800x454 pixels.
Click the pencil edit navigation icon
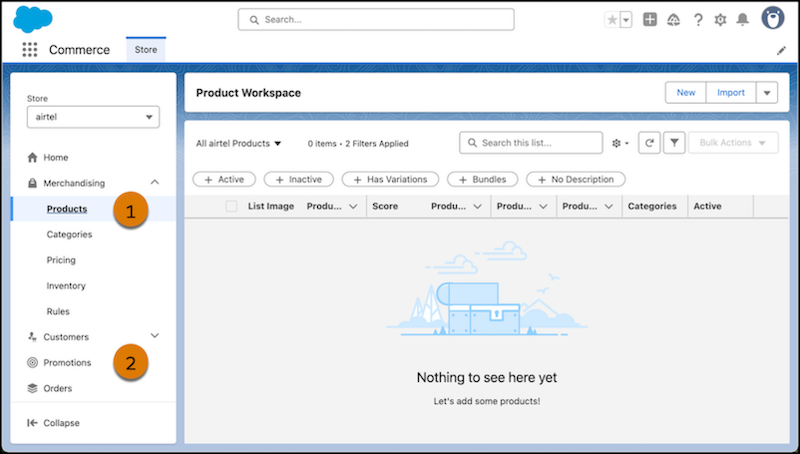pyautogui.click(x=781, y=51)
